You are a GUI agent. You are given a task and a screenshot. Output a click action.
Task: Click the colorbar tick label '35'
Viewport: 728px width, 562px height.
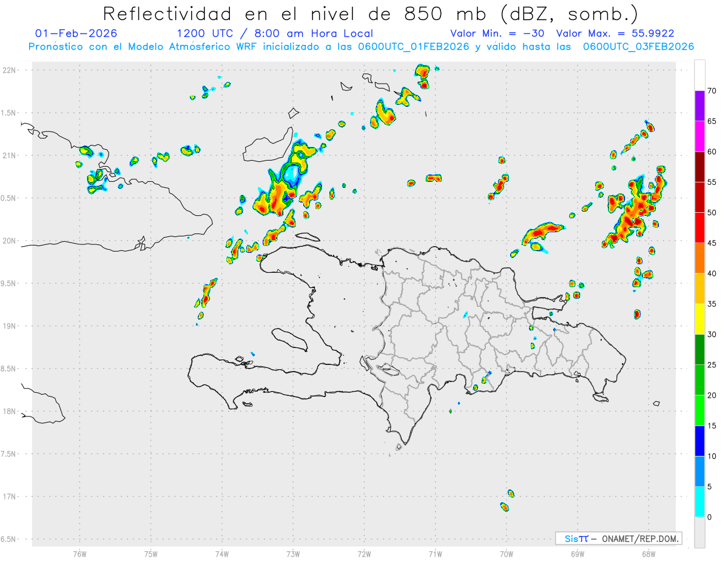(x=712, y=304)
